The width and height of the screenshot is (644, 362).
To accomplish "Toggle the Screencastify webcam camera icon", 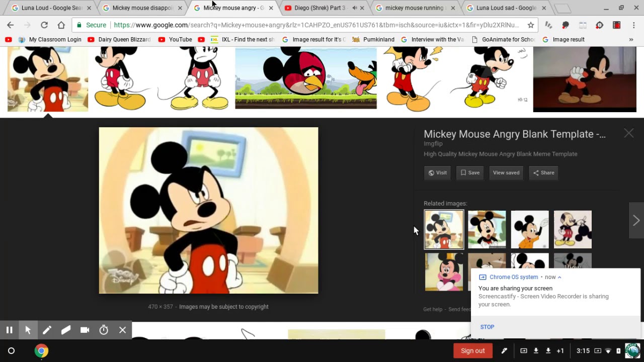I will 85,330.
